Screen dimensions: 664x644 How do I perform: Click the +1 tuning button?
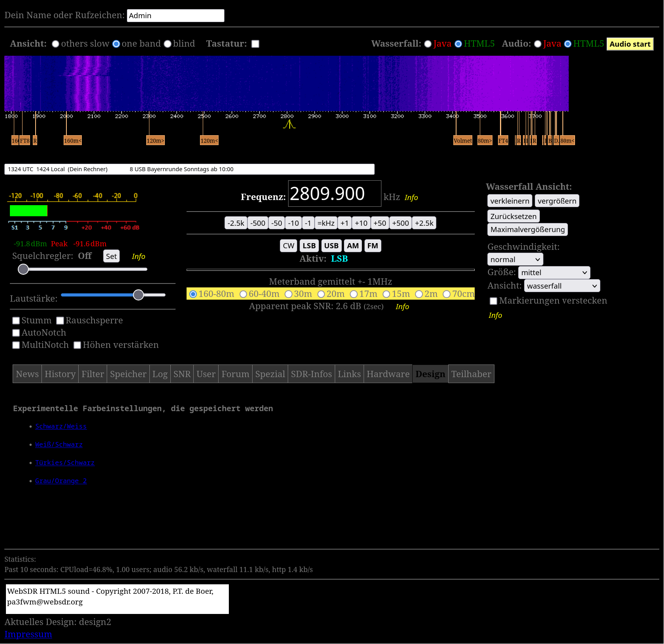point(345,223)
